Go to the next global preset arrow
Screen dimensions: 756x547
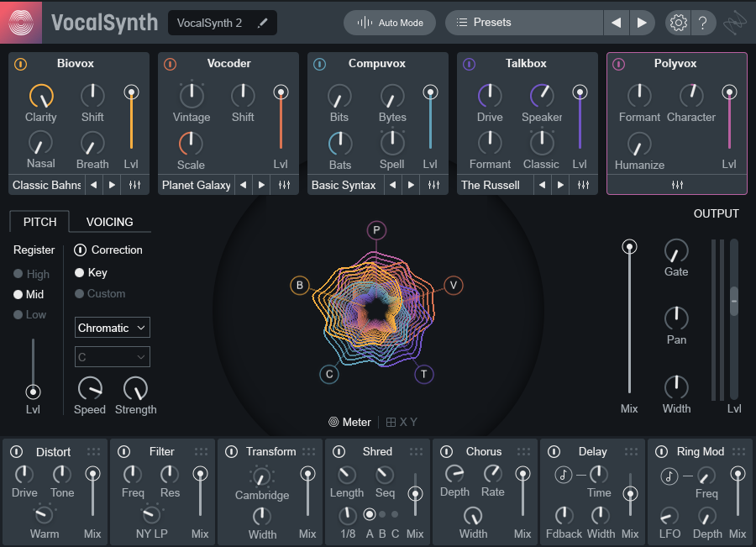coord(642,23)
